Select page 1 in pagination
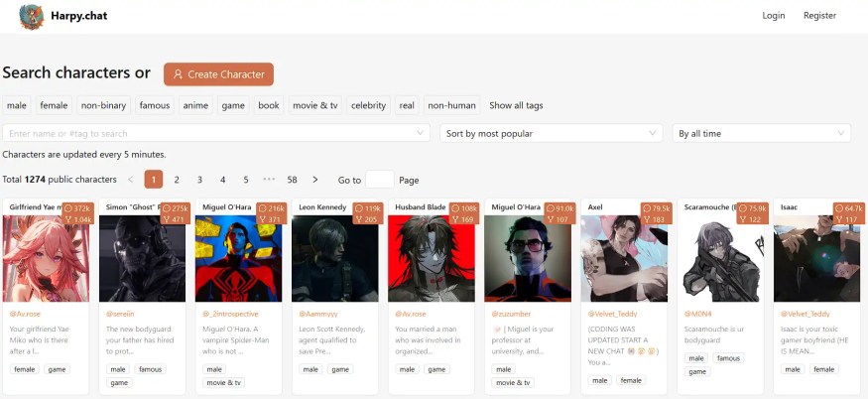 tap(154, 180)
